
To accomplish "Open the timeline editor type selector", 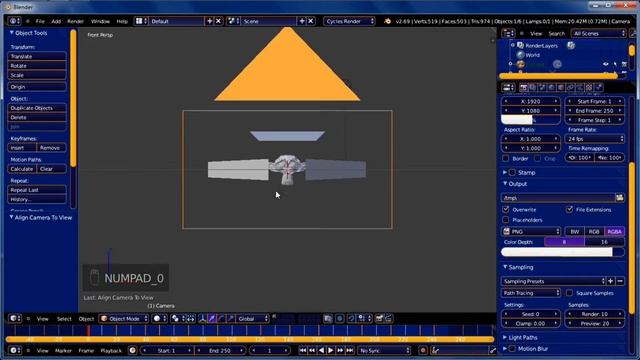I will (15, 350).
